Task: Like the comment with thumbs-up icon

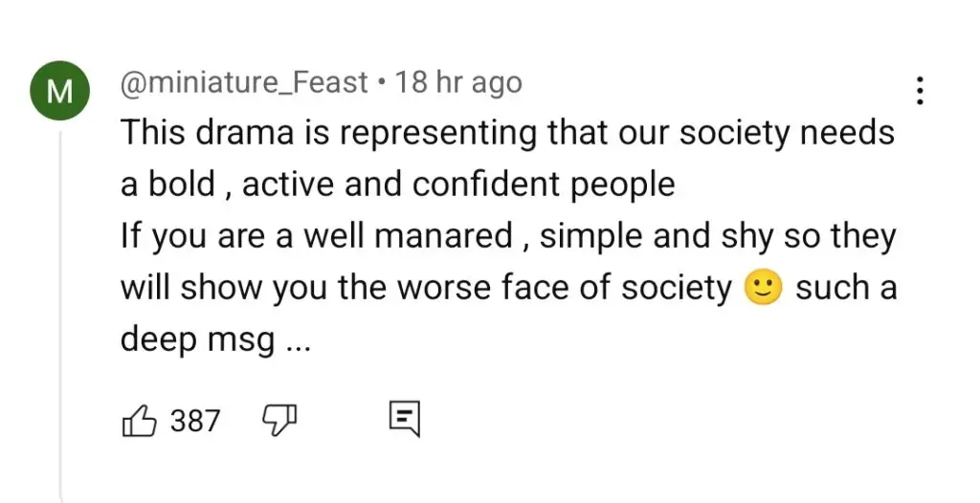Action: pos(139,420)
